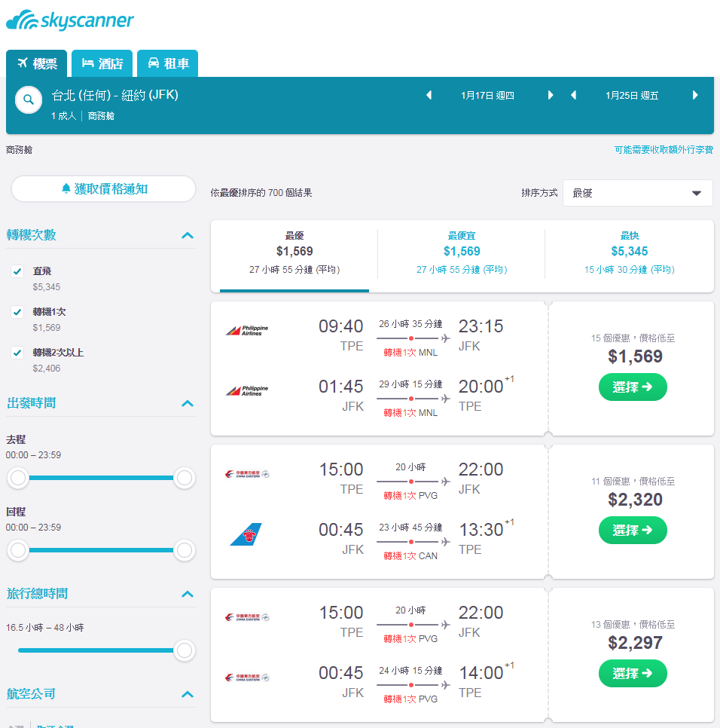Go to next return date arrow
The width and height of the screenshot is (720, 728).
pos(695,95)
